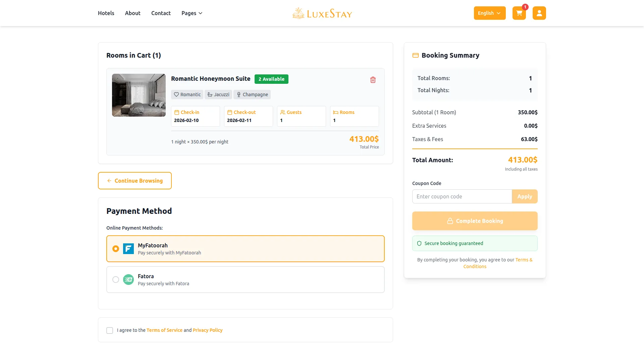Open the user account icon
This screenshot has width=644, height=362.
pyautogui.click(x=539, y=13)
